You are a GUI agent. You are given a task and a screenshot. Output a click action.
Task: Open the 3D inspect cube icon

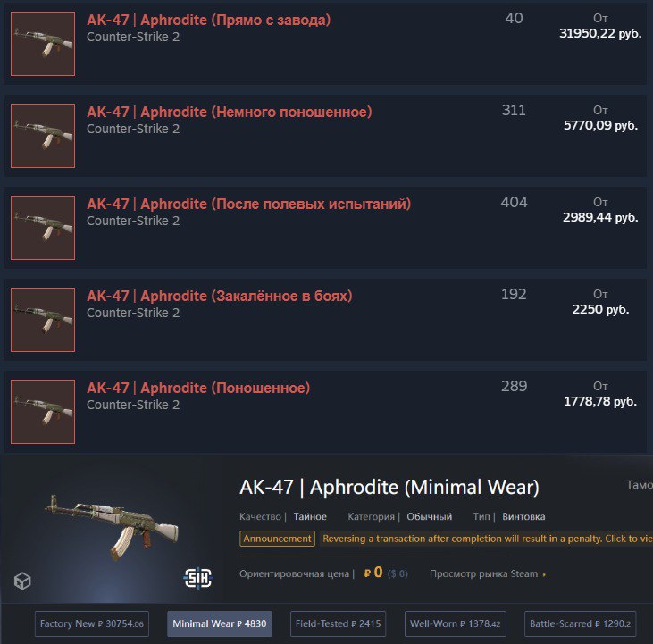click(x=22, y=581)
